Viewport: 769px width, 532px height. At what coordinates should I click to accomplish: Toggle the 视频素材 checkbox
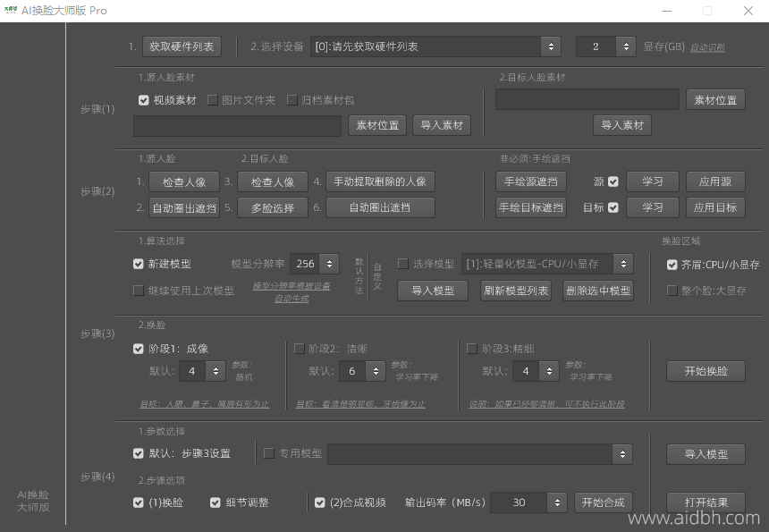click(143, 100)
